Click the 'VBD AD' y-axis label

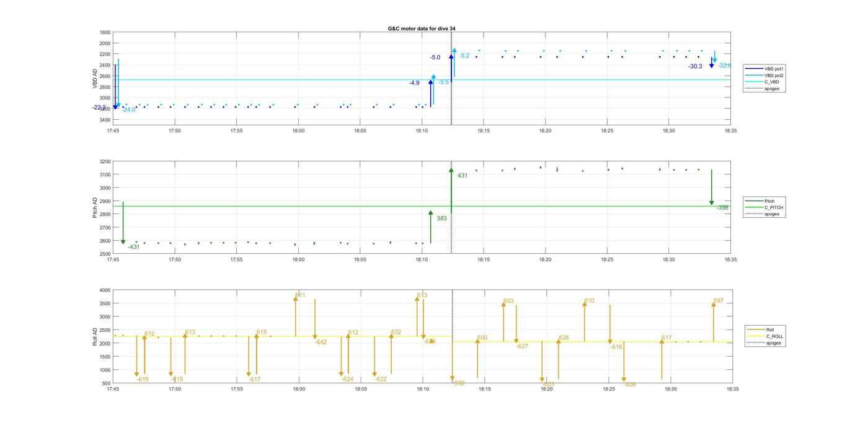[x=95, y=78]
